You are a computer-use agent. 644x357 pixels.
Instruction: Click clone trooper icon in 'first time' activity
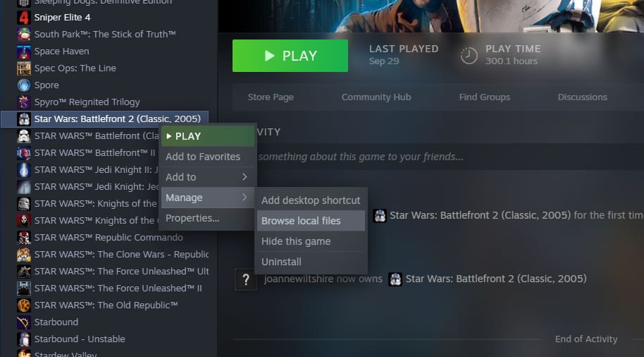pos(380,215)
